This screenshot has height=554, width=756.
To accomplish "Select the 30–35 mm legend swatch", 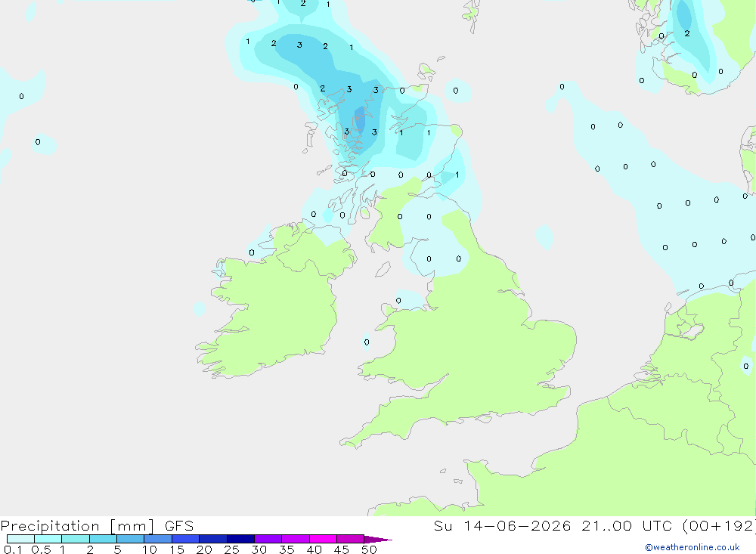I will tap(268, 539).
